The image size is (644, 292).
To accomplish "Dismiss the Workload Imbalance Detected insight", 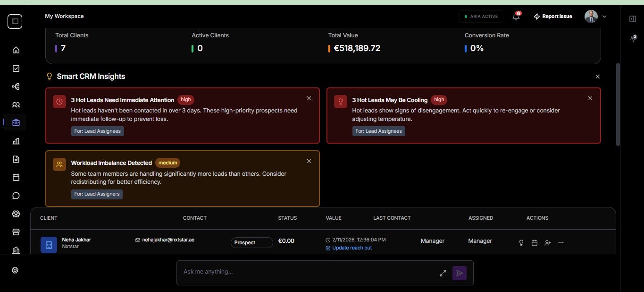I will [309, 161].
